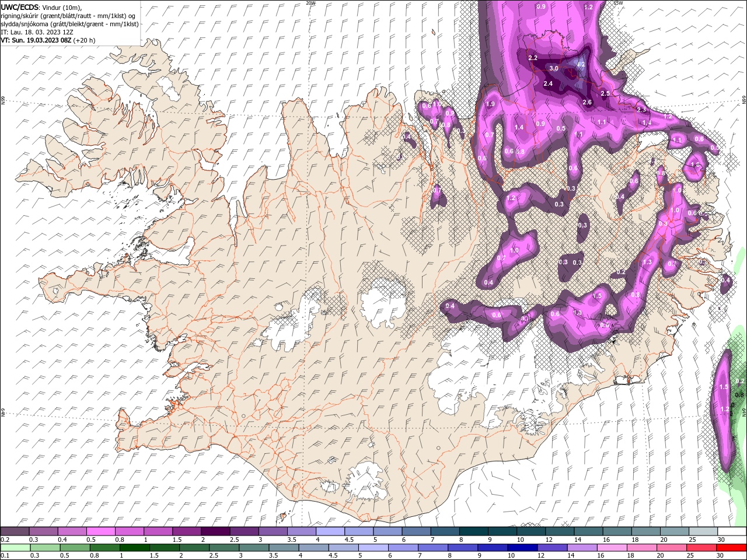Select the dark purple snow swatch between 2 and 2.5
This screenshot has height=560, width=747.
click(215, 531)
